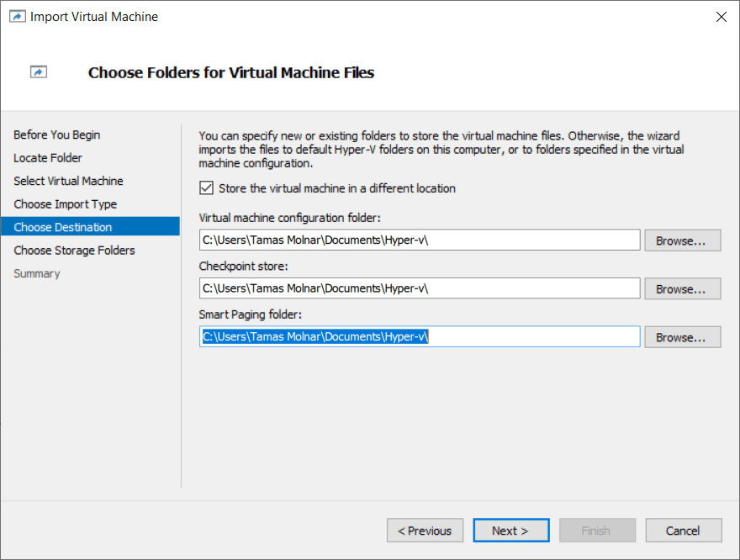Click the Summary step in the sidebar
Screen dimensions: 740x560
[37, 273]
